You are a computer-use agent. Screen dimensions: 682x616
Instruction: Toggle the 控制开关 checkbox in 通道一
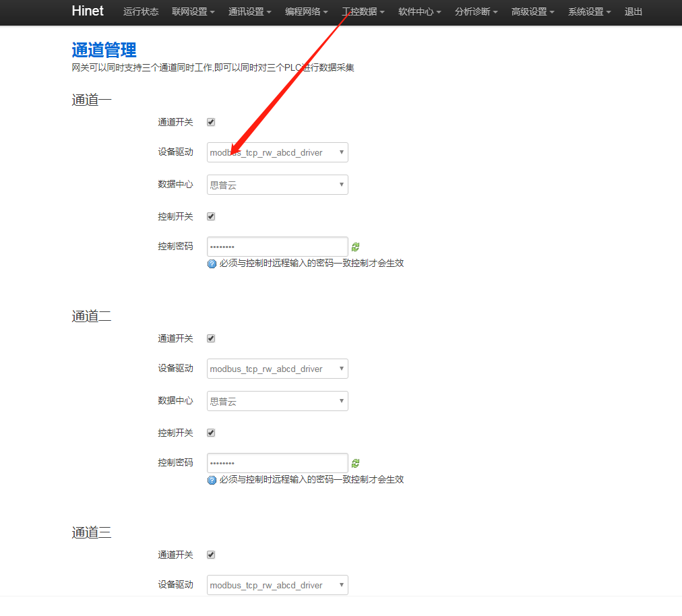pyautogui.click(x=211, y=216)
